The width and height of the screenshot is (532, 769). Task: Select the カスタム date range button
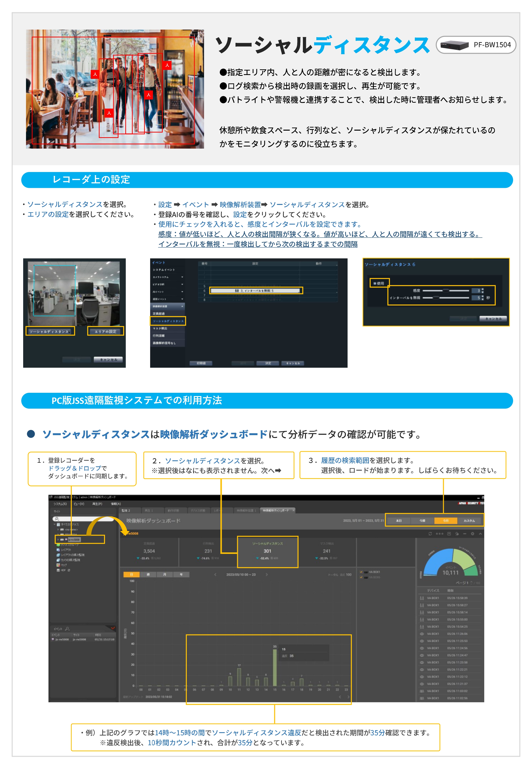tap(469, 521)
